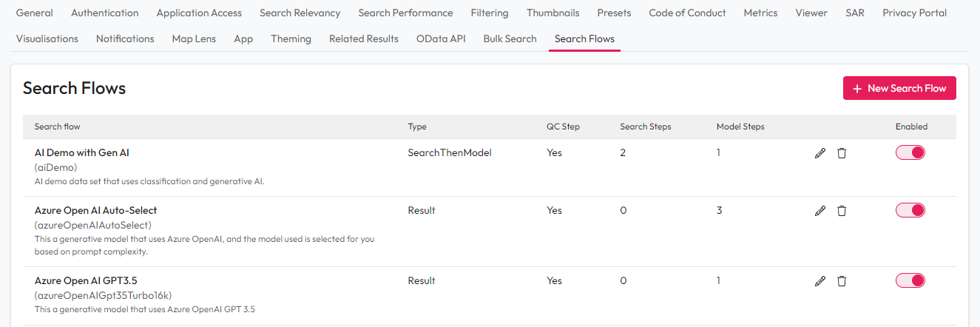Image resolution: width=980 pixels, height=327 pixels.
Task: Select the Bulk Search tab
Action: click(x=510, y=38)
